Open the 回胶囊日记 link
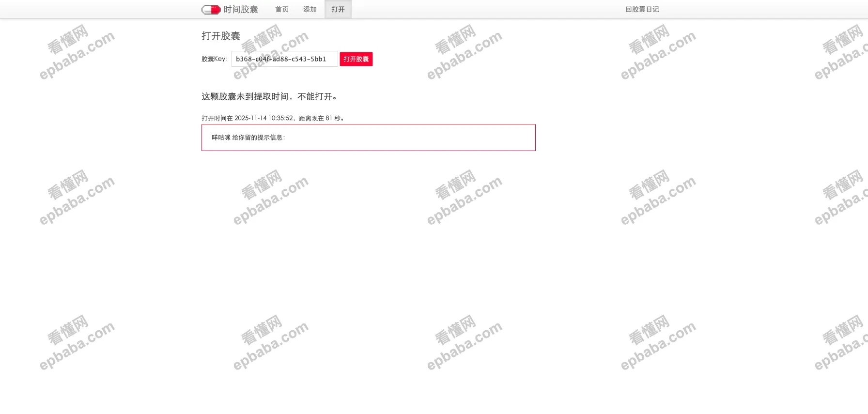This screenshot has width=868, height=414. [x=642, y=10]
